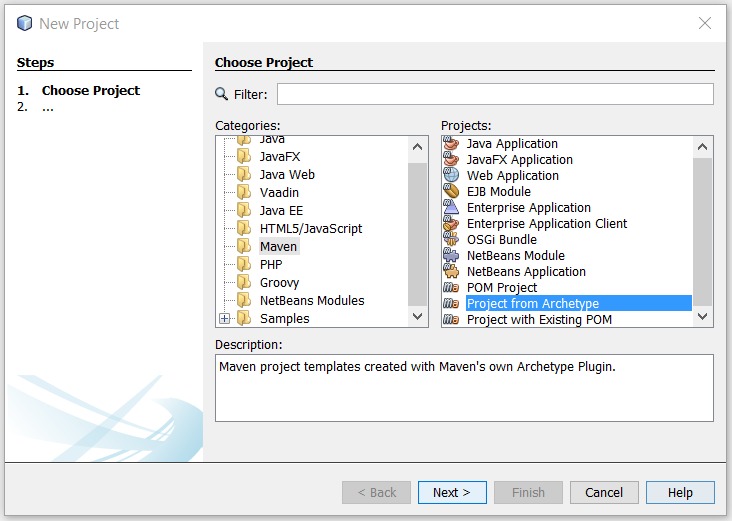Select the Samples category label
Screen dimensions: 732x521
coord(285,318)
